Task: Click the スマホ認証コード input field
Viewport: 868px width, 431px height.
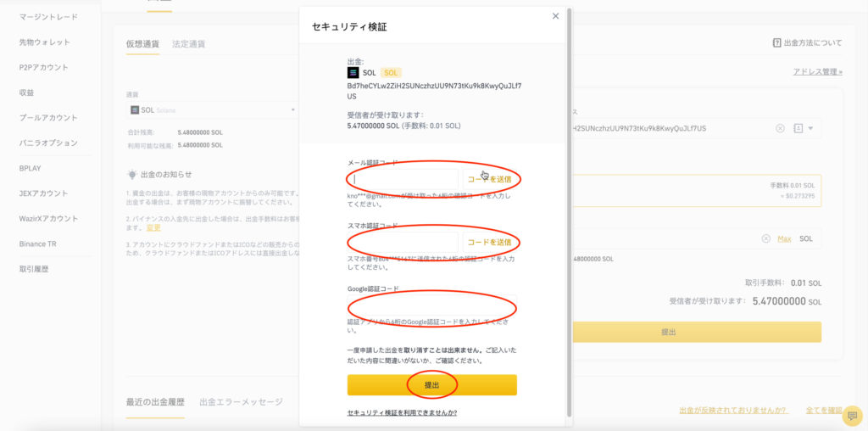Action: [x=403, y=242]
